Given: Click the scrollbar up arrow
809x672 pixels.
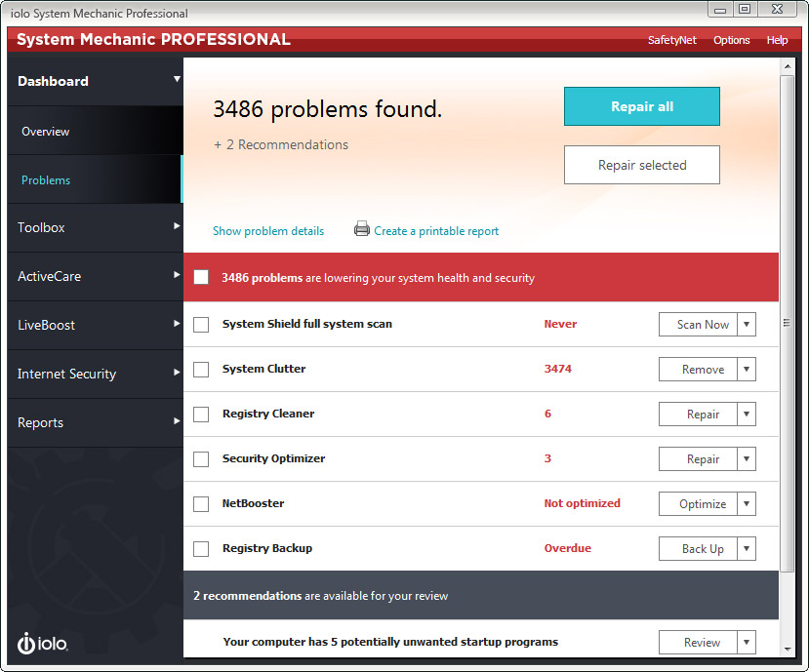Looking at the screenshot, I should coord(788,66).
